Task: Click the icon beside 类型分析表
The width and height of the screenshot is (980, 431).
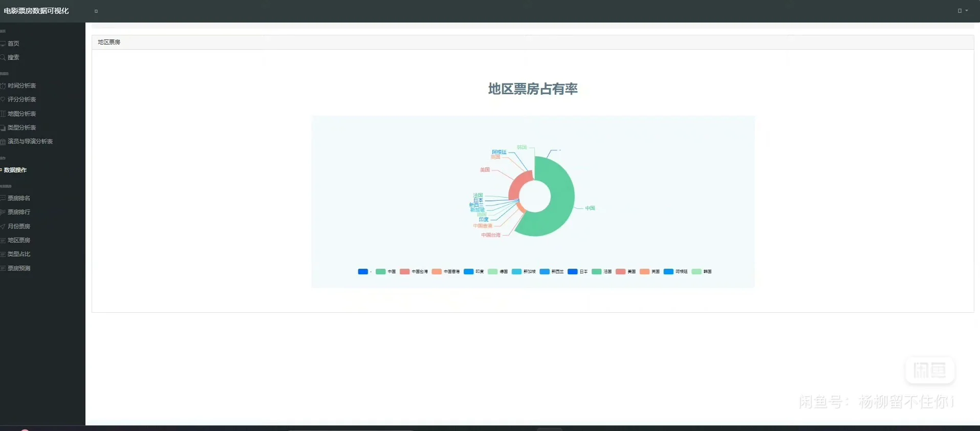Action: click(x=3, y=127)
